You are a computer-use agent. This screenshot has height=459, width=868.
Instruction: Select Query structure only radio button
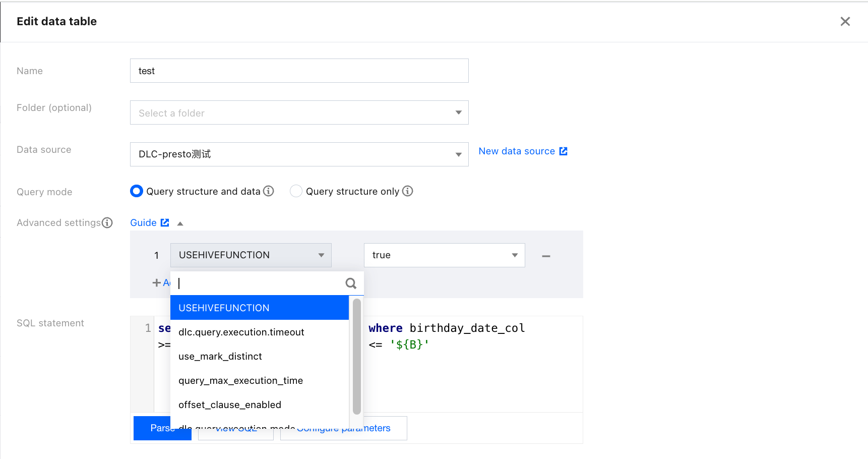(x=296, y=191)
